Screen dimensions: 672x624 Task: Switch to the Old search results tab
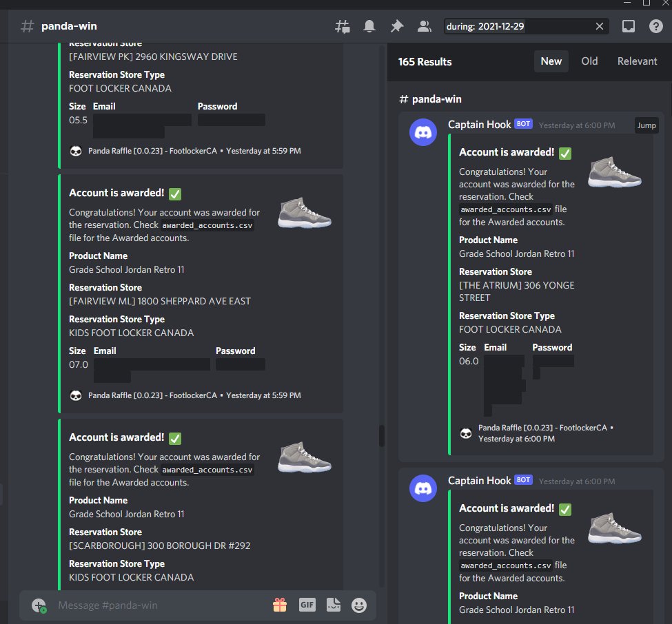tap(589, 61)
